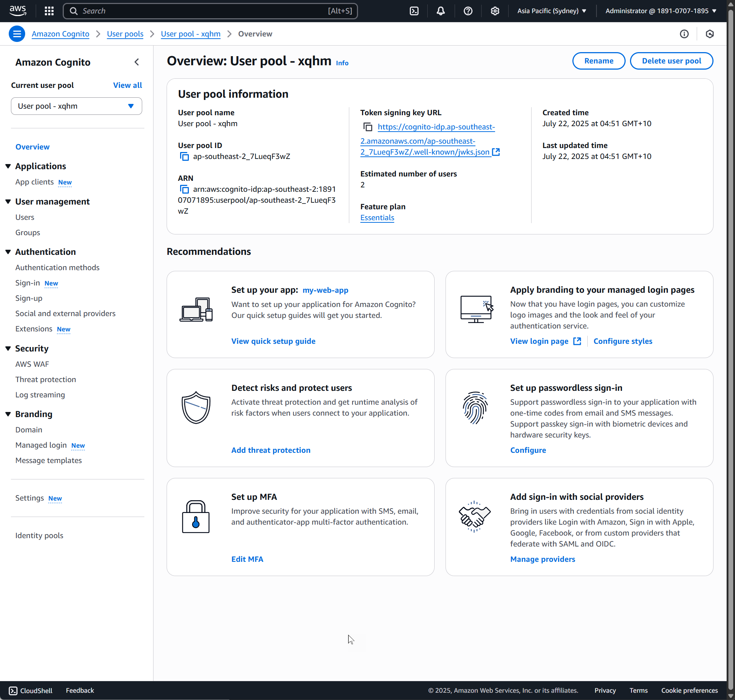Open the Asia Pacific (Sydney) region selector
The image size is (735, 700).
(552, 11)
